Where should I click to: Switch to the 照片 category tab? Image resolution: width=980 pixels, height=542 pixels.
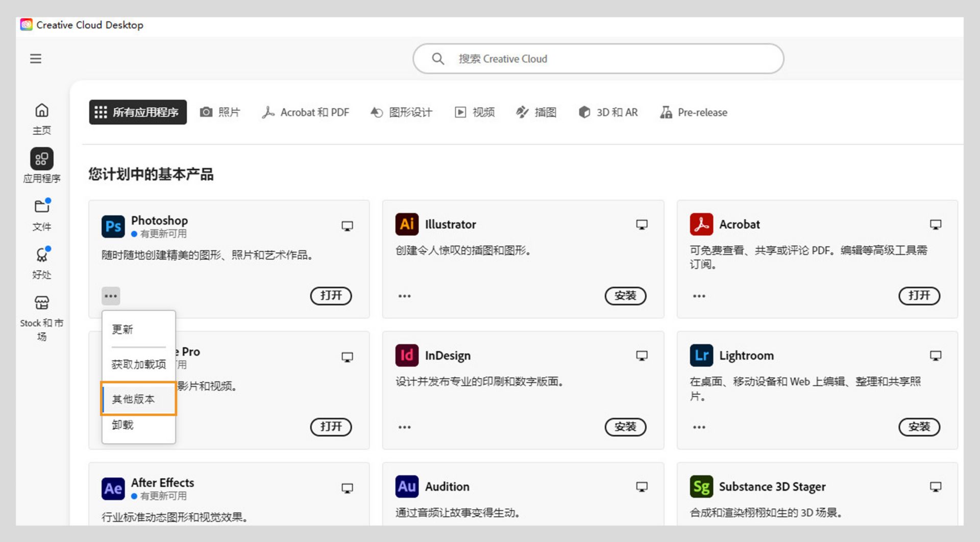220,112
